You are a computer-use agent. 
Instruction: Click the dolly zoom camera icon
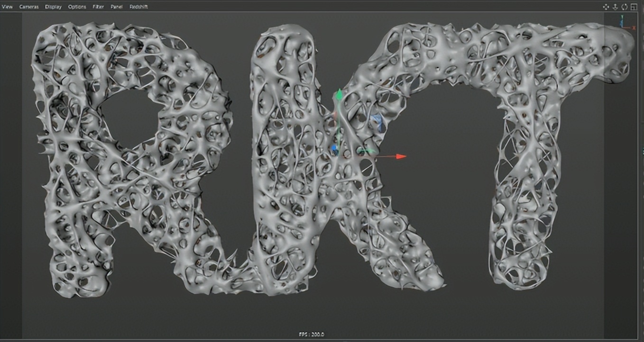point(615,7)
